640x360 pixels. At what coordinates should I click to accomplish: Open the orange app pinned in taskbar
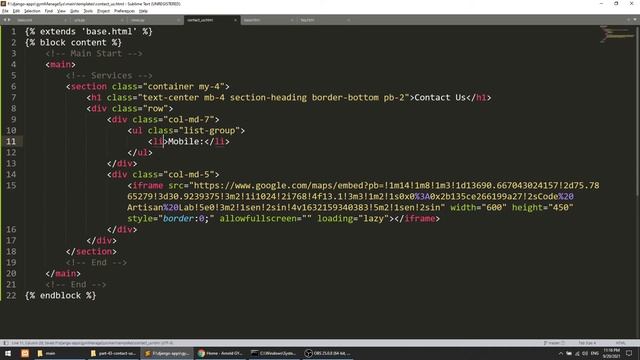pos(25,353)
